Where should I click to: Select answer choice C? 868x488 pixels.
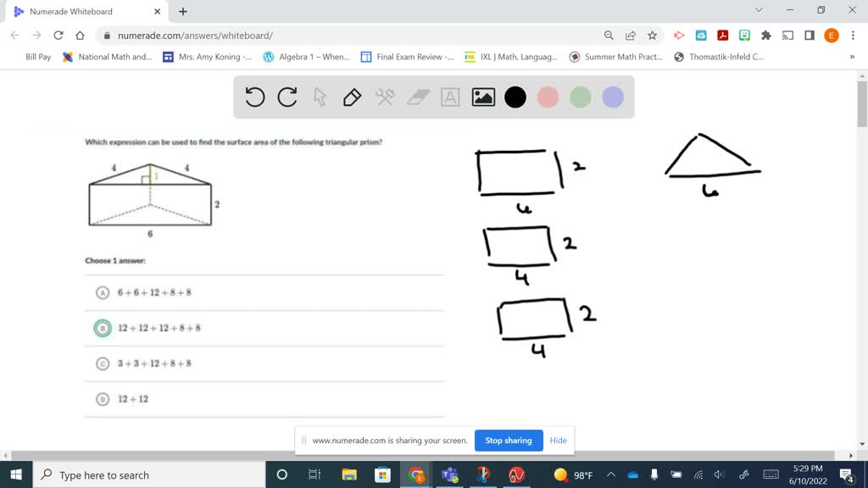click(103, 362)
